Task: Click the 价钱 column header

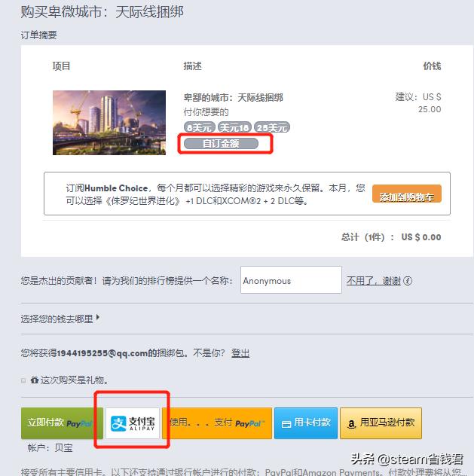Action: 432,66
